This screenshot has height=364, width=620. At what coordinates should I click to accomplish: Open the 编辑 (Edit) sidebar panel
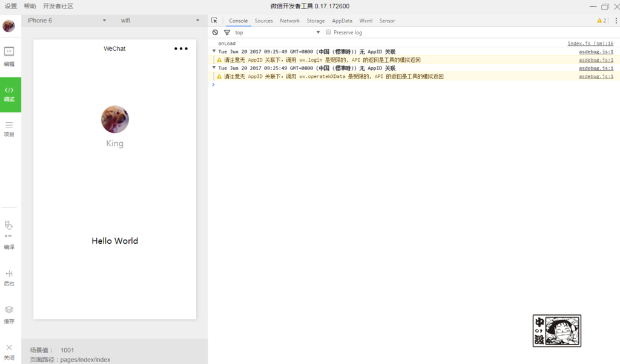pos(9,56)
